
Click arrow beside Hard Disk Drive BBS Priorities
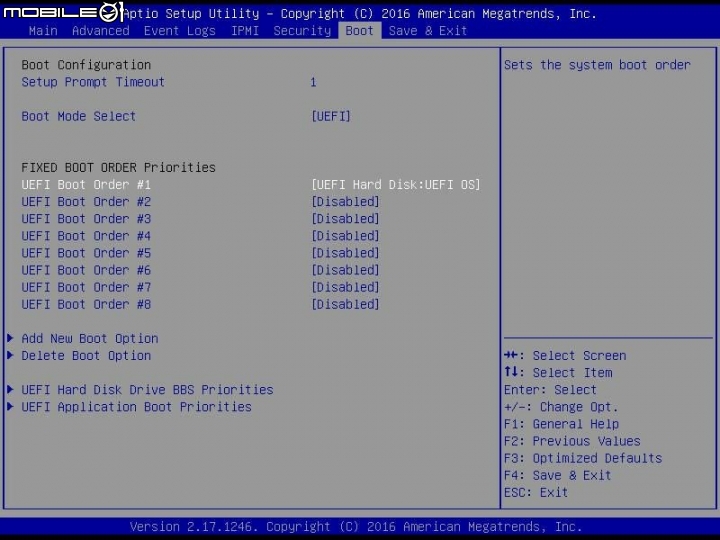(x=10, y=390)
